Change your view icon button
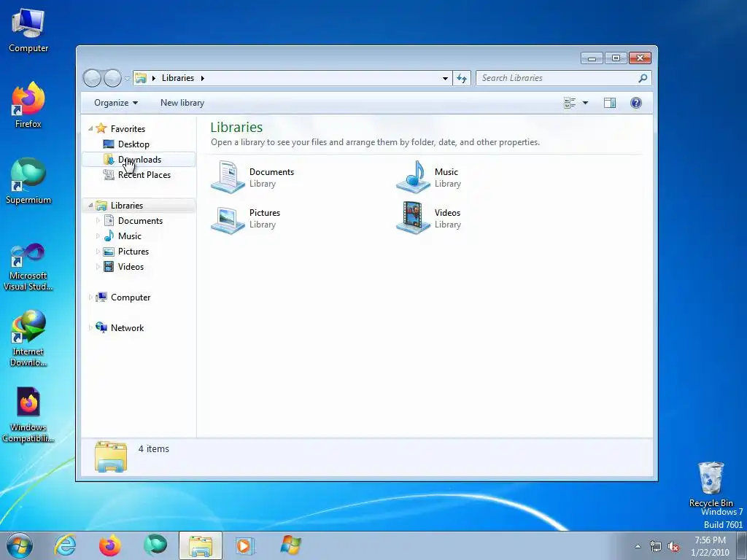Screen dimensions: 747x560 coord(570,103)
